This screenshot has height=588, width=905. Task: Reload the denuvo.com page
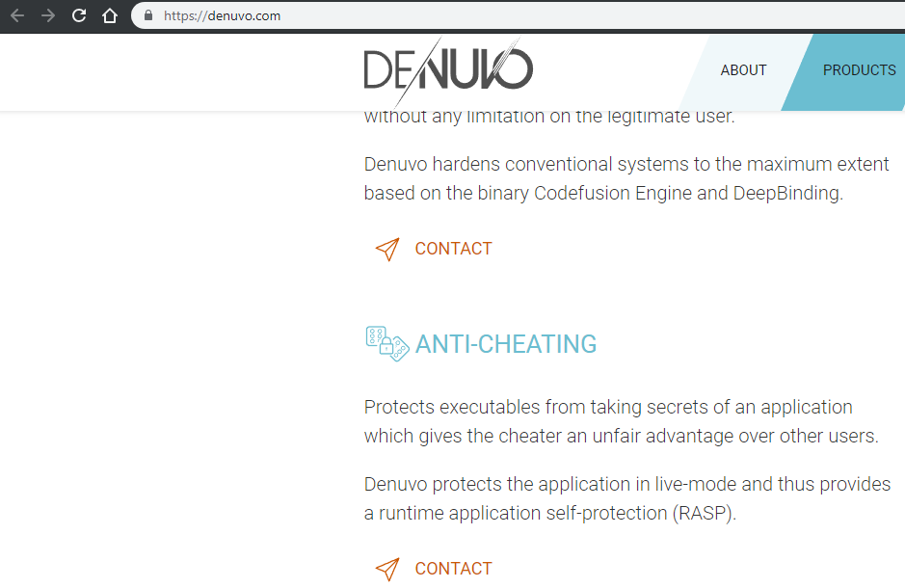pyautogui.click(x=79, y=15)
